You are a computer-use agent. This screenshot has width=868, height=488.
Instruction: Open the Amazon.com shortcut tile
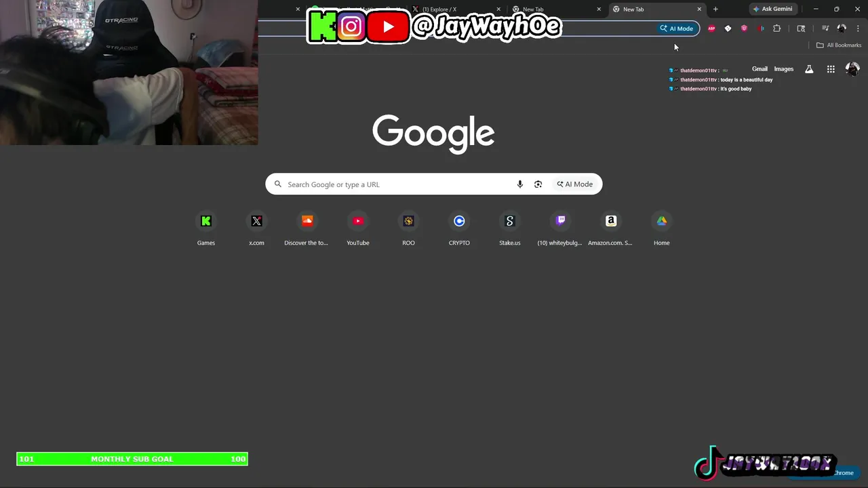point(610,229)
